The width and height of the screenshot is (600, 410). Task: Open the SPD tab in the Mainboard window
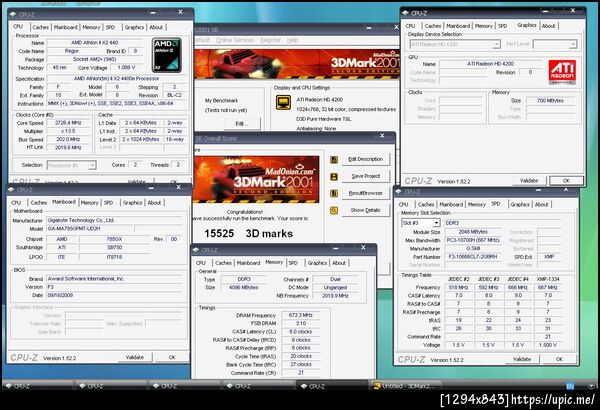click(109, 203)
